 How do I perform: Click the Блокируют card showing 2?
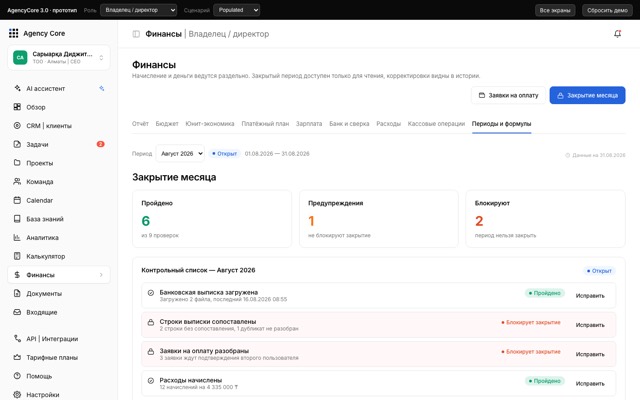pos(545,219)
